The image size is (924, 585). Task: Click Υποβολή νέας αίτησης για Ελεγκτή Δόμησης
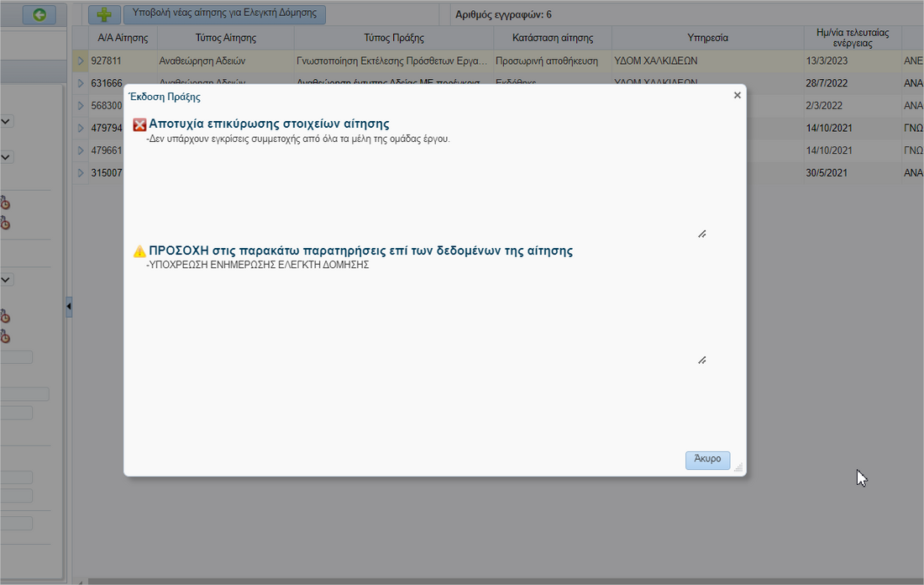click(x=224, y=14)
